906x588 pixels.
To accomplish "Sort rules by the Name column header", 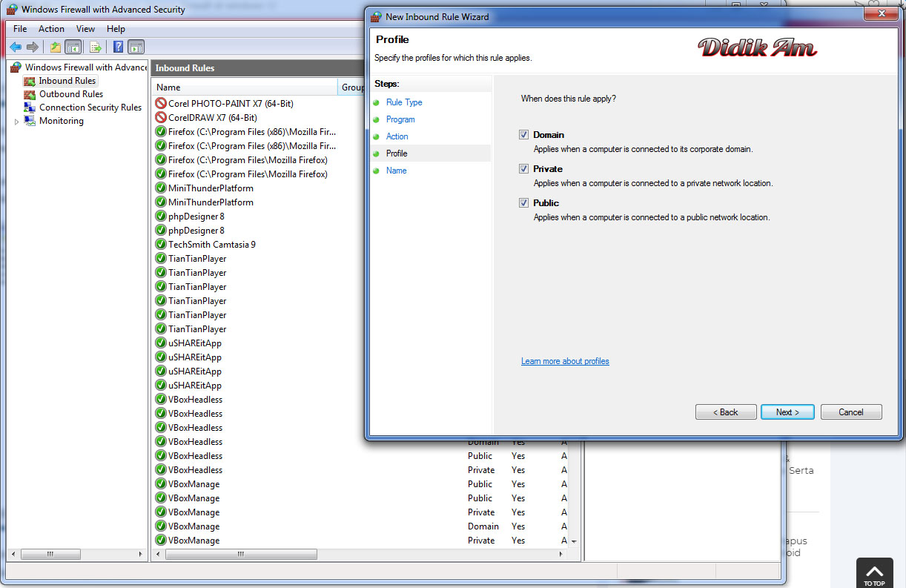I will [245, 87].
